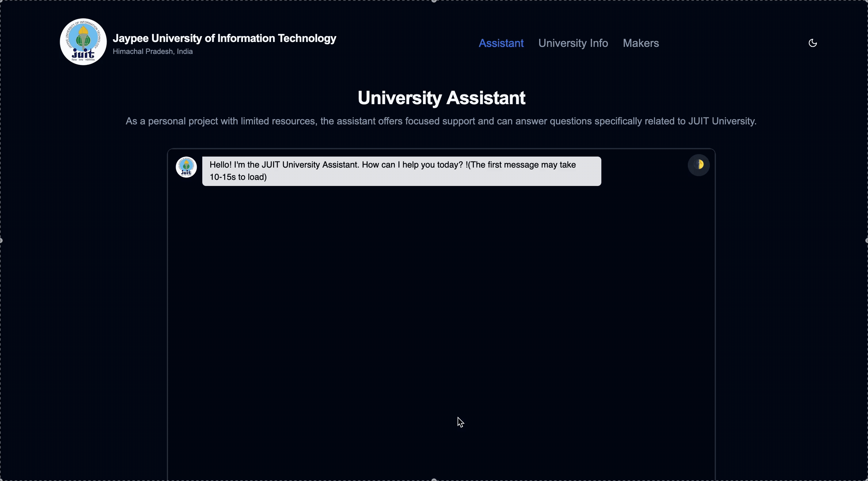The width and height of the screenshot is (868, 481).
Task: Toggle dark mode with the moon icon
Action: point(813,43)
